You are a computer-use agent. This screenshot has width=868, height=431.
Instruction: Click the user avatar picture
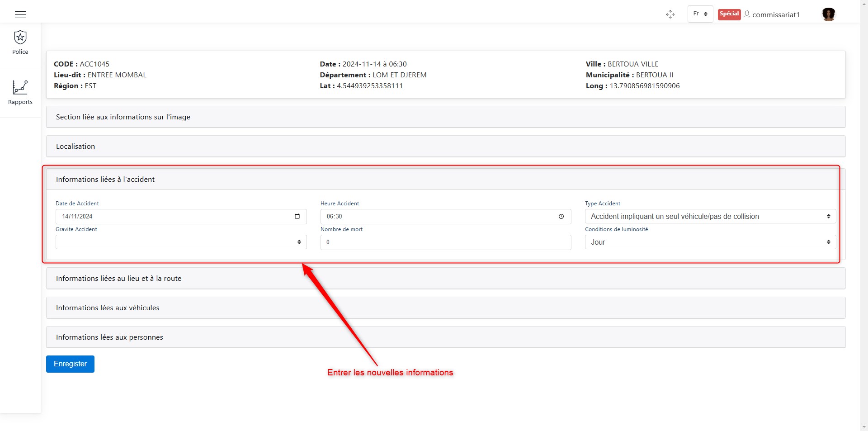coord(828,14)
